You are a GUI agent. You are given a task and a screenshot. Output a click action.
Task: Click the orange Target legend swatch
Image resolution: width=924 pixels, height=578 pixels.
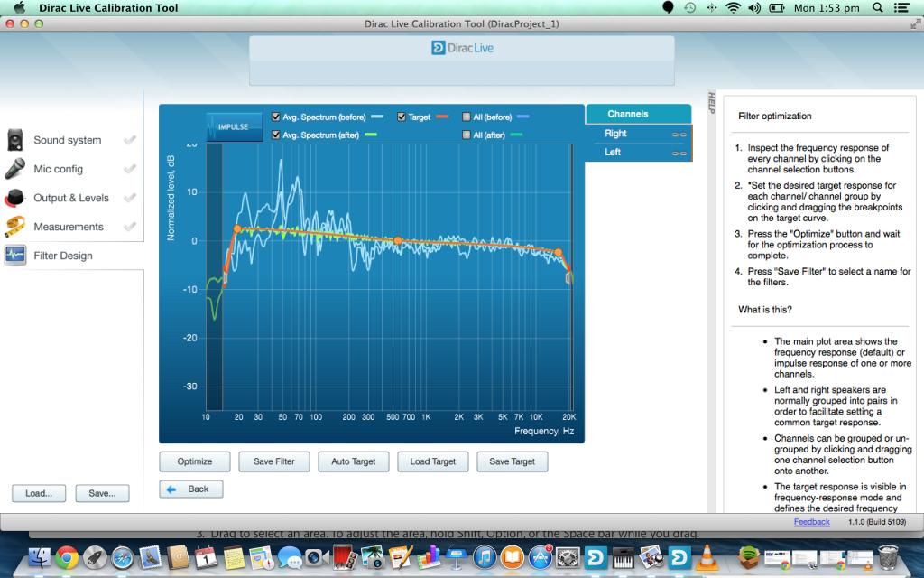442,117
